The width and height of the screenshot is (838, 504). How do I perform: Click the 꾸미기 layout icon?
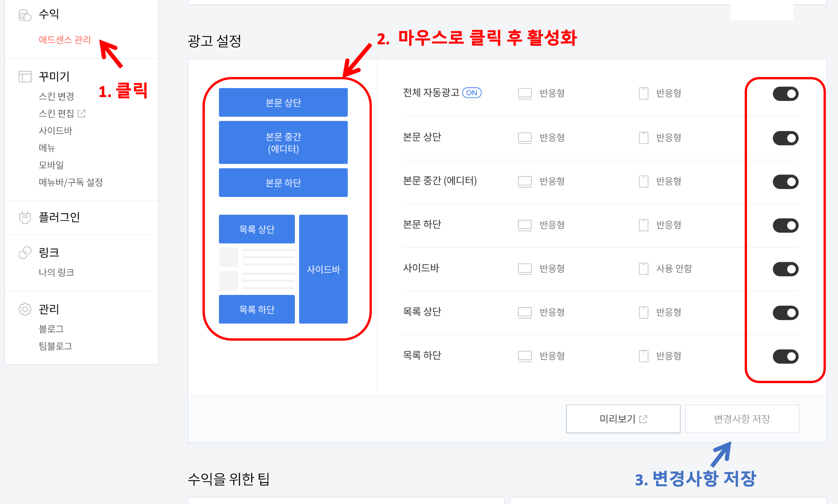(25, 77)
